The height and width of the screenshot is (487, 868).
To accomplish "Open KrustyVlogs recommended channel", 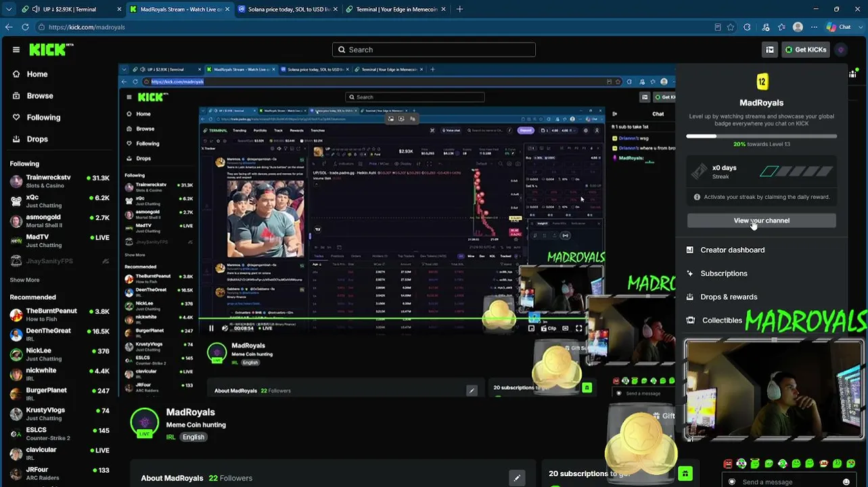I will [60, 414].
